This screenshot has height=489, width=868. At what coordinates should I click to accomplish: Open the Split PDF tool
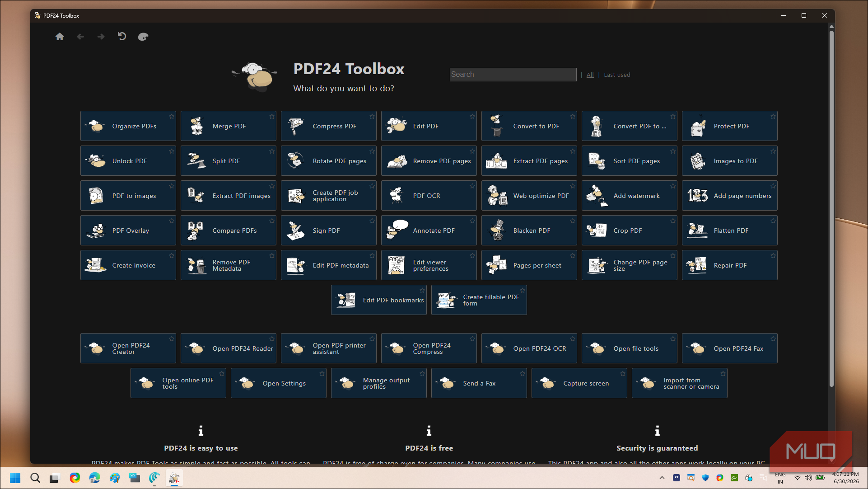(x=229, y=161)
